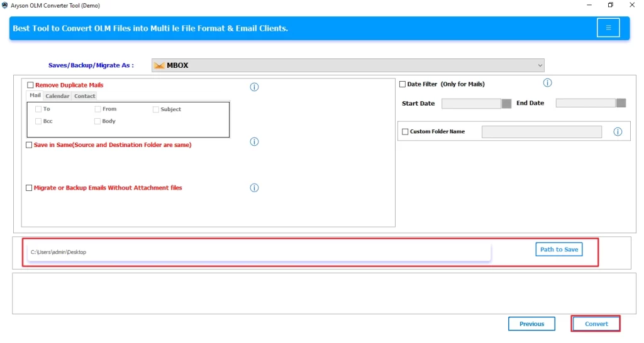Enable the Custom Folder Name checkbox
This screenshot has width=644, height=343.
click(405, 132)
